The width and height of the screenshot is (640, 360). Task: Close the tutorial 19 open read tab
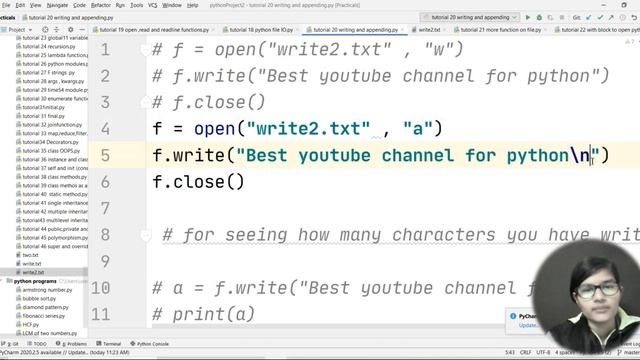click(213, 30)
